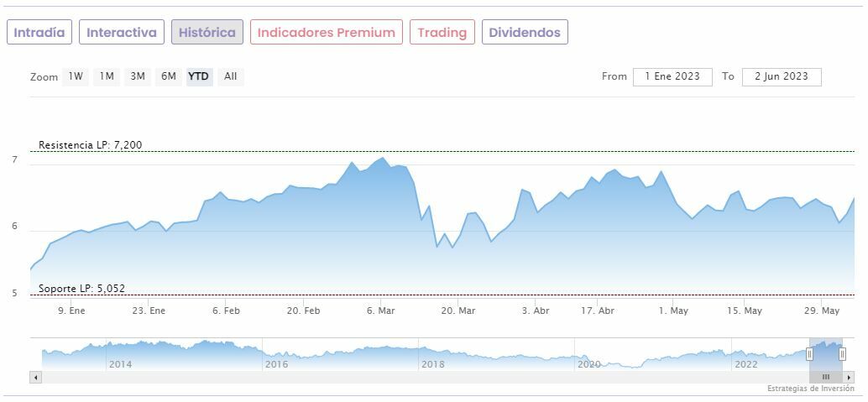The image size is (868, 402).
Task: Set zoom to 1W
Action: [x=76, y=76]
